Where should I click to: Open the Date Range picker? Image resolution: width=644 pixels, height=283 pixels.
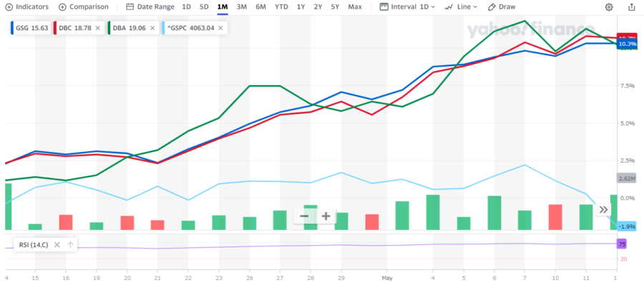pos(150,7)
